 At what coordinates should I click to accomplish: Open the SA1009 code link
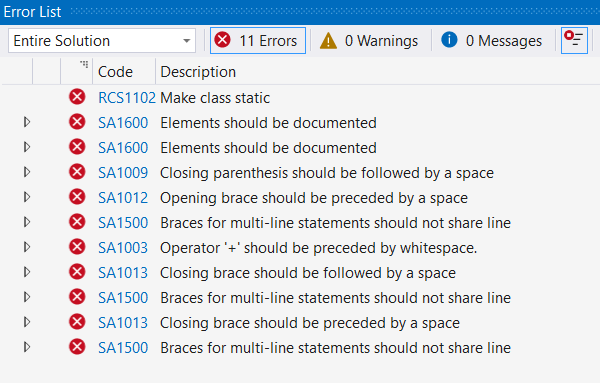[123, 173]
